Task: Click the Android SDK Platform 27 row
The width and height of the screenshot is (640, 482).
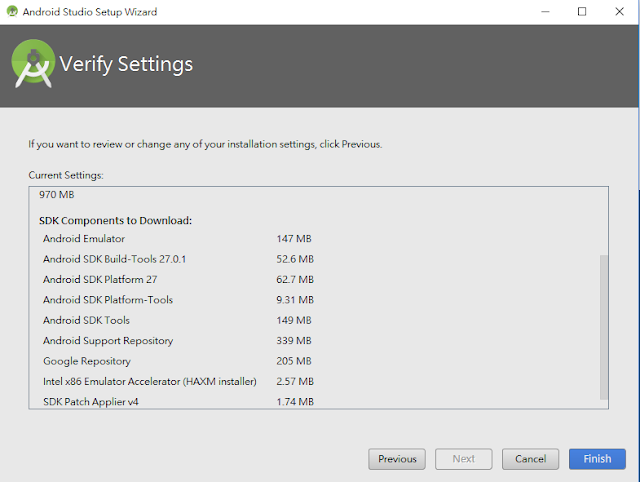Action: [x=178, y=280]
